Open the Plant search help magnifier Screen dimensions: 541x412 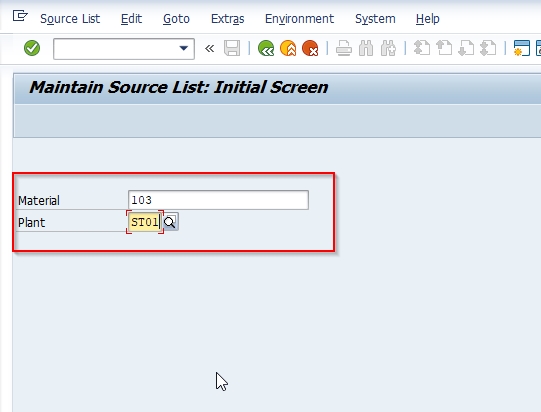(x=170, y=222)
